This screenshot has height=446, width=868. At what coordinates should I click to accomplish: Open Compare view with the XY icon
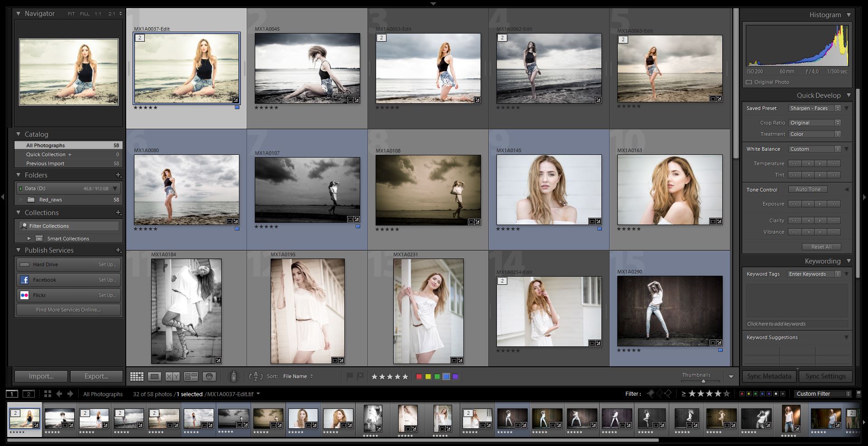(172, 376)
